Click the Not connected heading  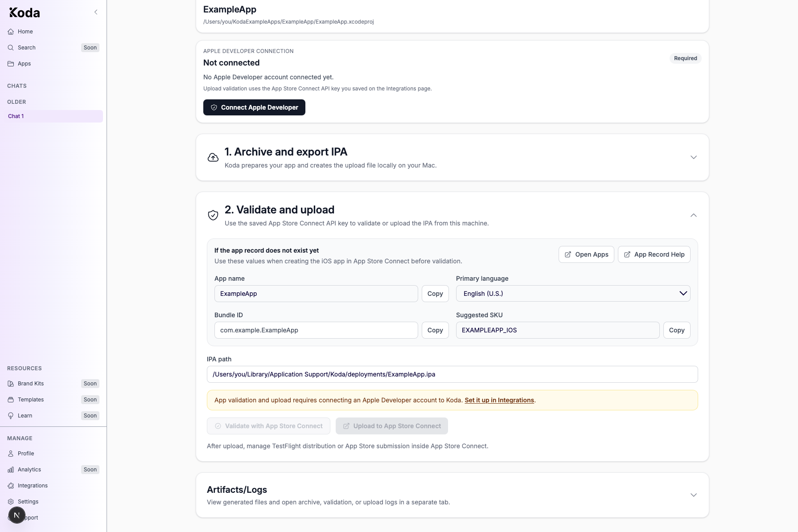point(231,63)
